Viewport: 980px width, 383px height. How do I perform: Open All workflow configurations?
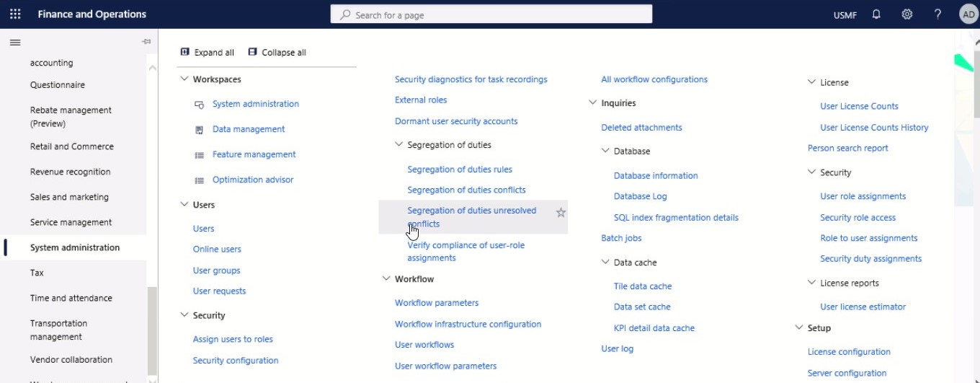(654, 79)
